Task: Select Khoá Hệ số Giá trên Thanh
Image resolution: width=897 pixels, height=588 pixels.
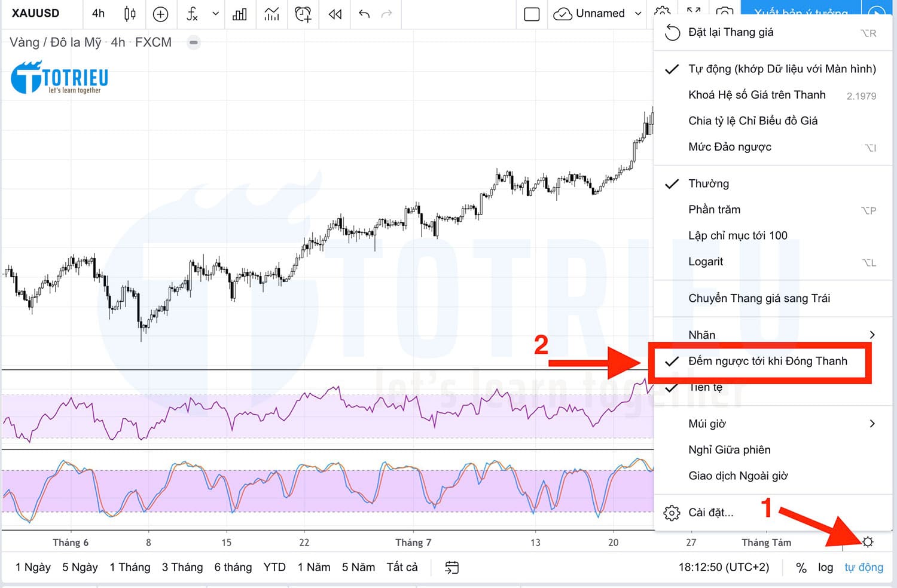Action: pos(773,95)
